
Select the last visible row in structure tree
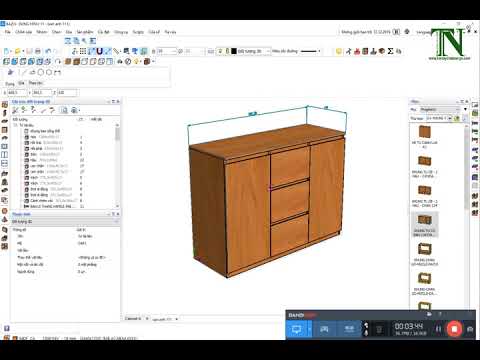(x=53, y=207)
